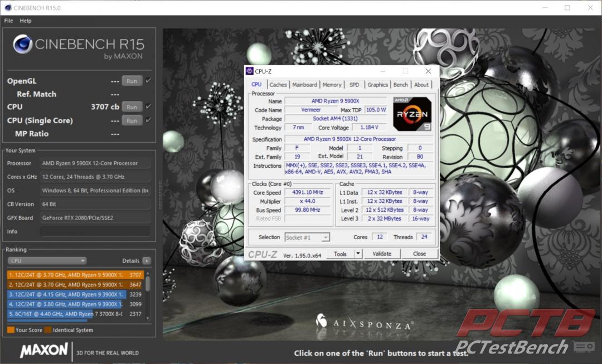Close the CPU-Z window with X
This screenshot has height=364, width=602.
click(x=429, y=71)
